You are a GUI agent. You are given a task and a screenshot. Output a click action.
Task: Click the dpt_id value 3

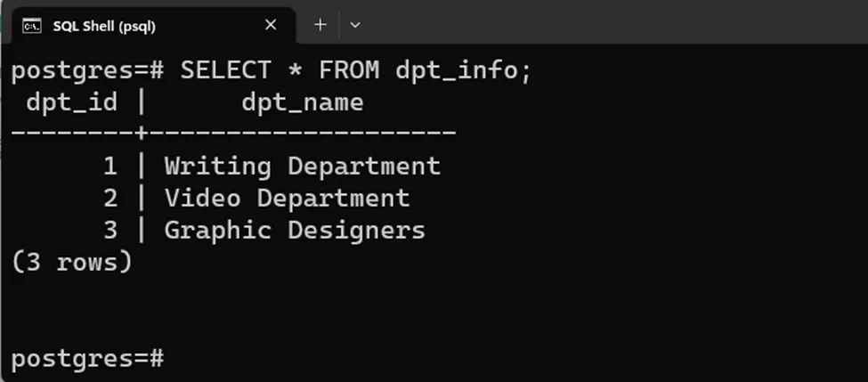[x=110, y=230]
